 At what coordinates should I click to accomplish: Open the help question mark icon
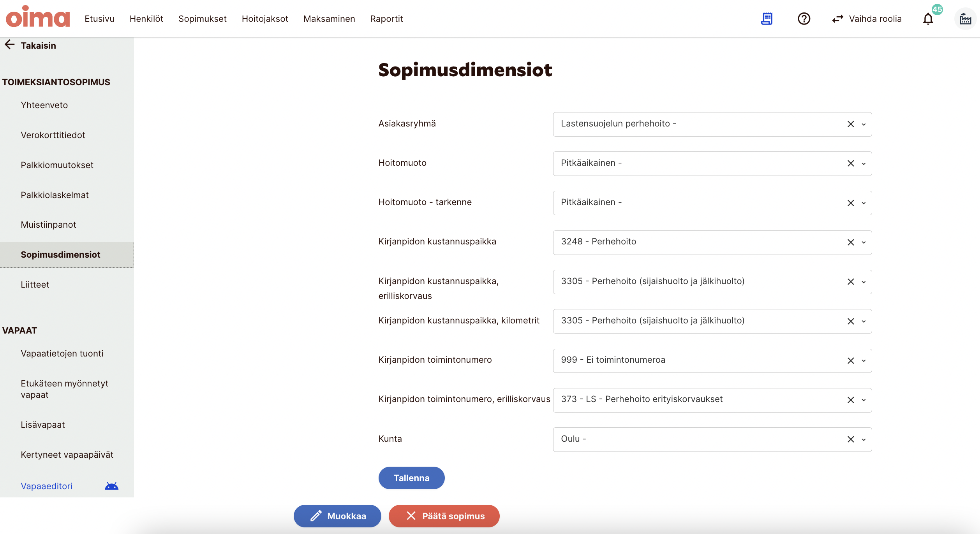(804, 19)
